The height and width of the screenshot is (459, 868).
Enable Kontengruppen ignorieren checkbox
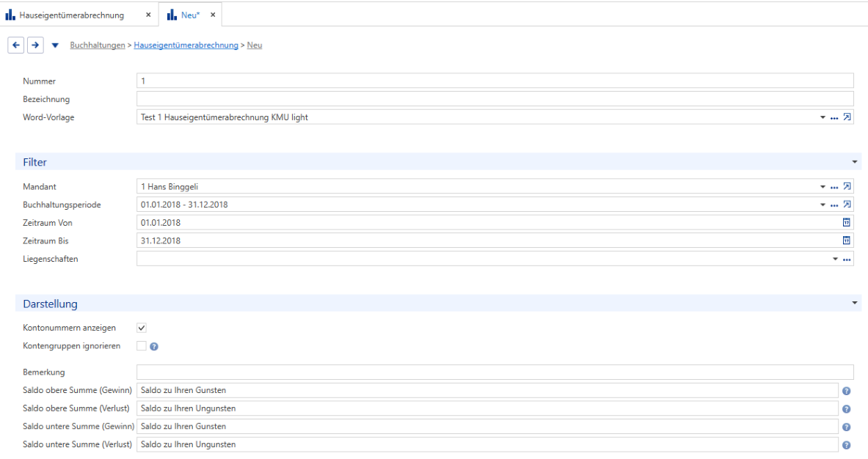click(142, 346)
